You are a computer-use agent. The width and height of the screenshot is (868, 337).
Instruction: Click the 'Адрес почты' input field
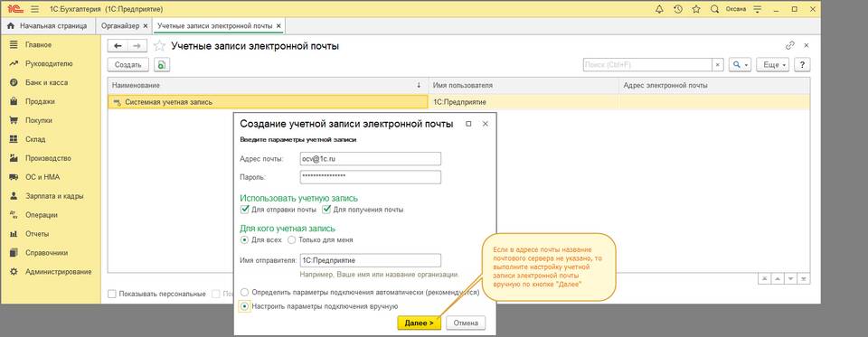point(371,159)
